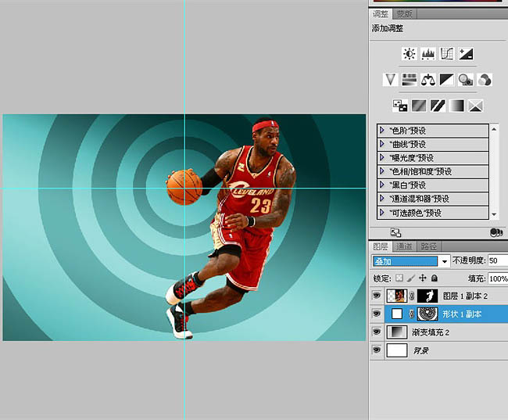
Task: Expand the "色阶" presets group
Action: point(382,131)
